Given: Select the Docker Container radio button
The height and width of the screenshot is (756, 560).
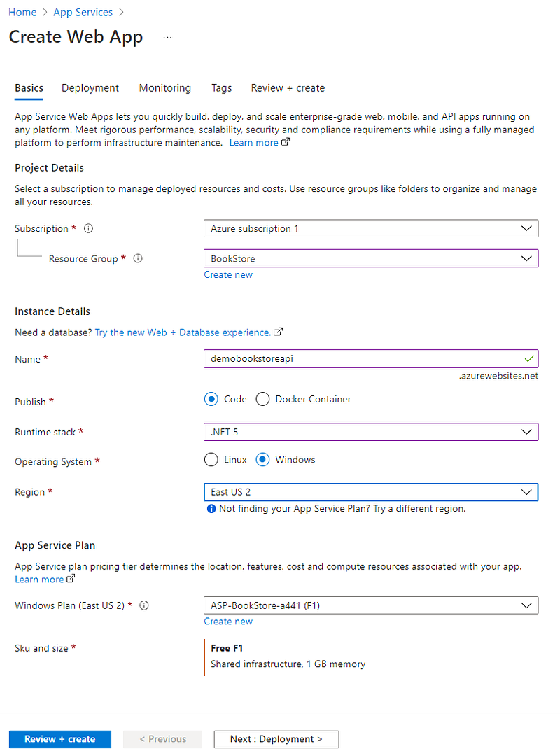Looking at the screenshot, I should 263,399.
